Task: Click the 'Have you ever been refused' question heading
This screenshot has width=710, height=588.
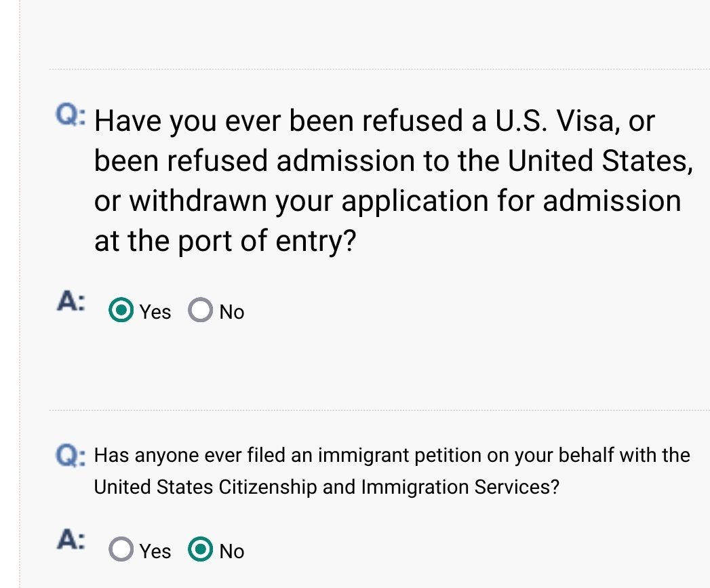Action: point(393,180)
